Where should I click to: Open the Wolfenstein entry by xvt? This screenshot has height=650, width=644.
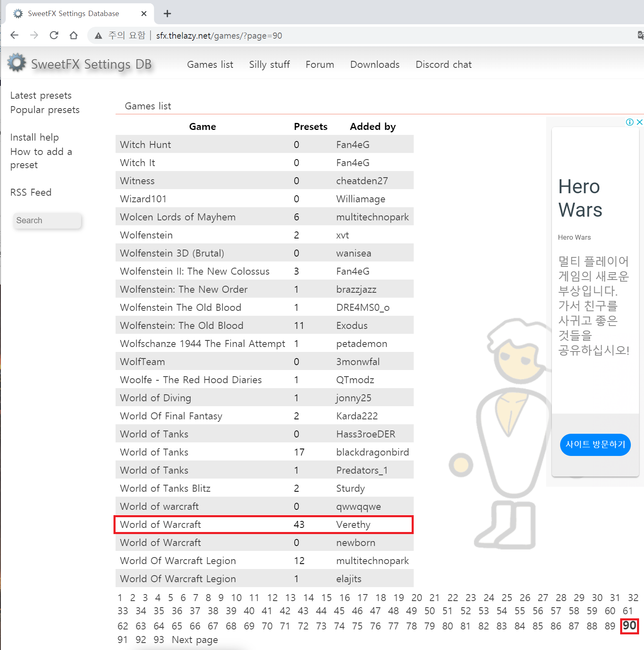point(146,235)
